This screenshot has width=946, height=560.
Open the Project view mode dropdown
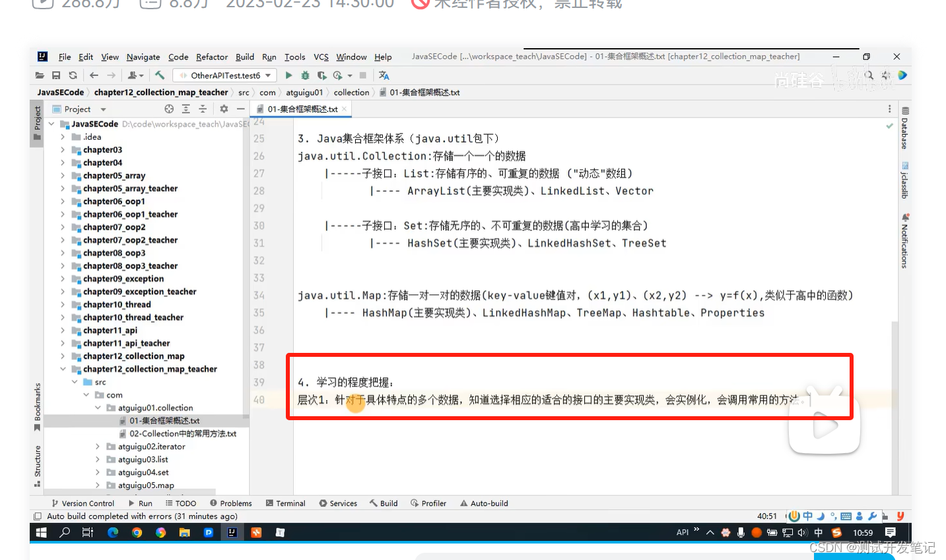click(79, 109)
